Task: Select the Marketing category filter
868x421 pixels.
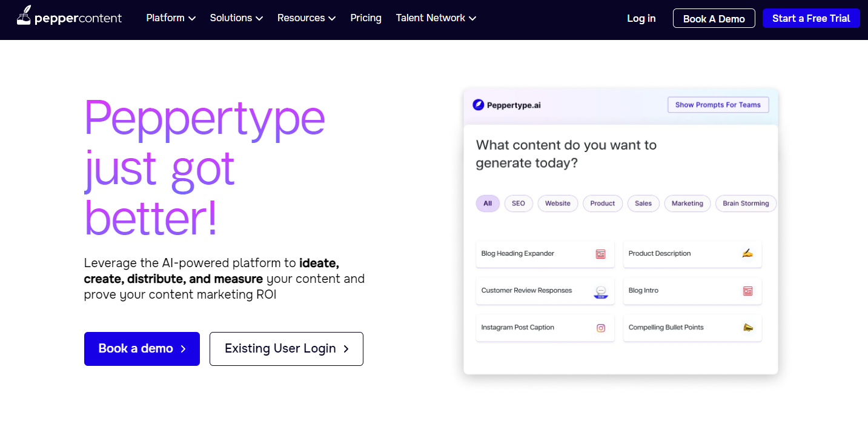Action: click(x=687, y=204)
